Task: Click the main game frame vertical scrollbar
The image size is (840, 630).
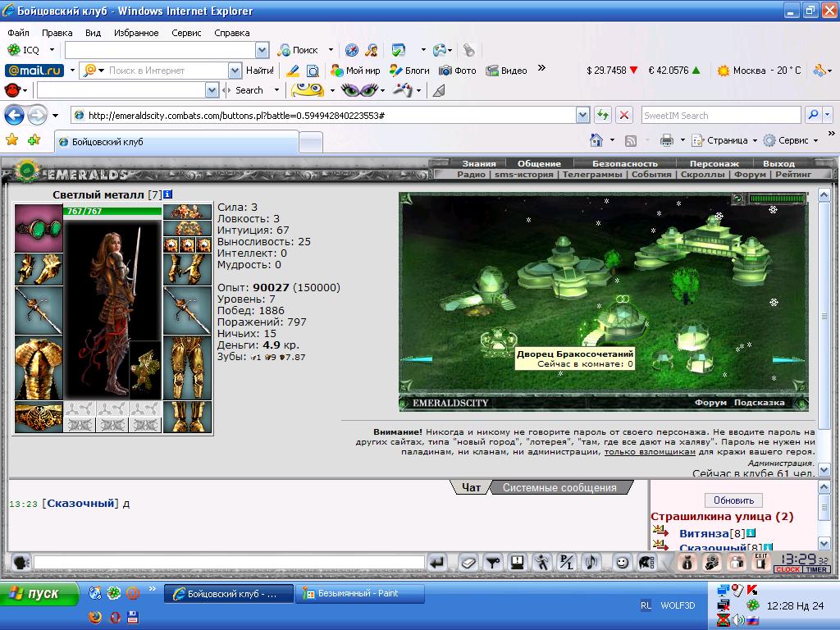Action: 824,332
